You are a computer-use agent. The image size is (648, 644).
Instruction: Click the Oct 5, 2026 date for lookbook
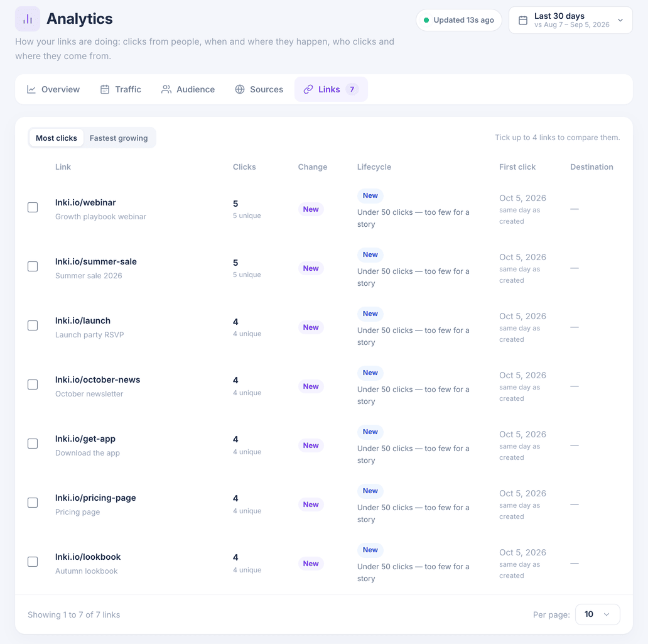(522, 553)
